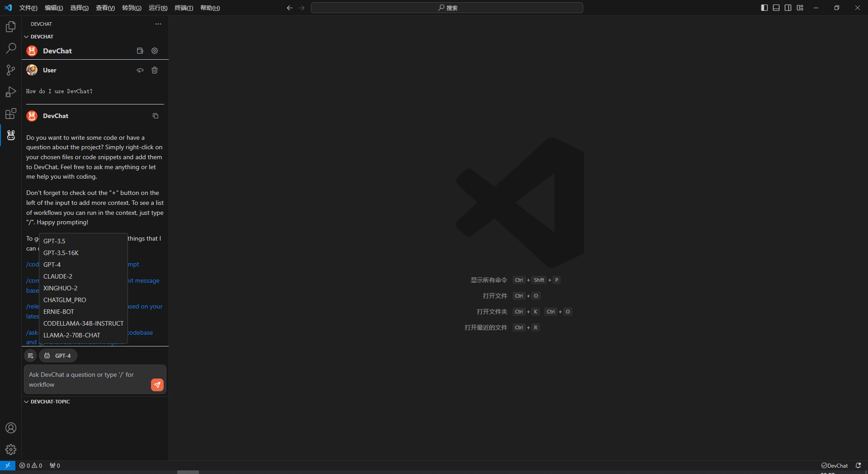Image resolution: width=868 pixels, height=474 pixels.
Task: Open the Extensions view
Action: [11, 114]
